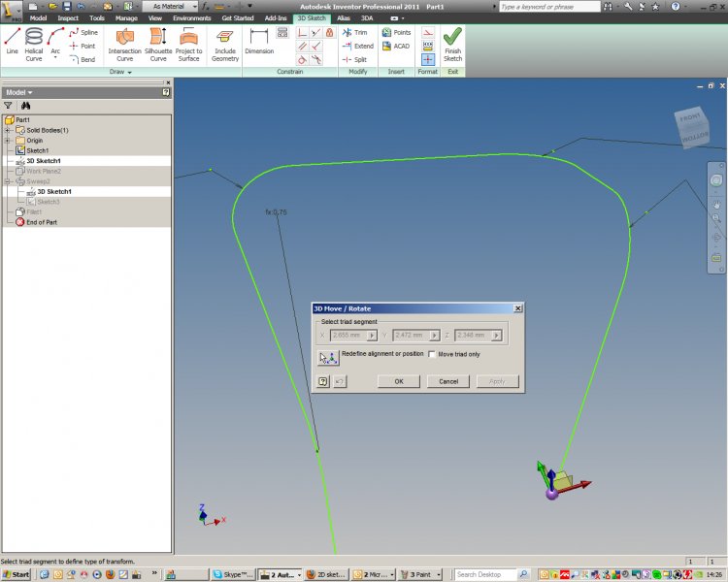
Task: Expand the Origin folder node
Action: [8, 141]
